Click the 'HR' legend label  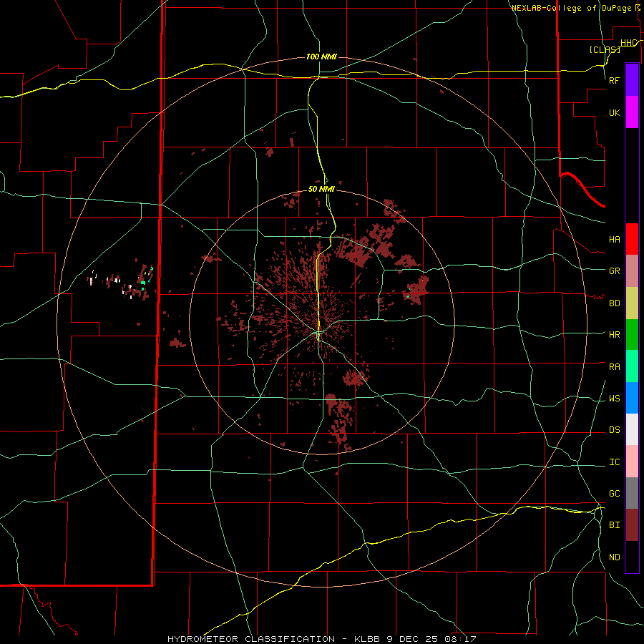(614, 335)
